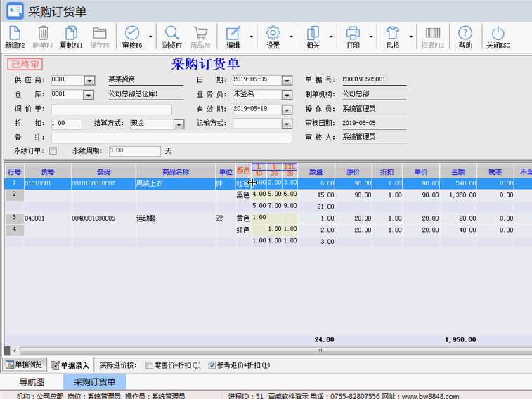
Task: Click the 商品名称 column header
Action: coord(175,171)
